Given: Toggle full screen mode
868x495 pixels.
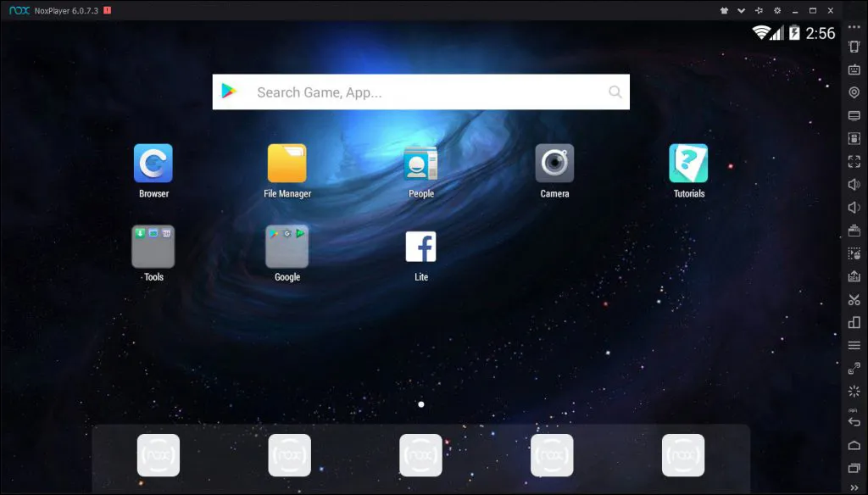Looking at the screenshot, I should [x=854, y=161].
